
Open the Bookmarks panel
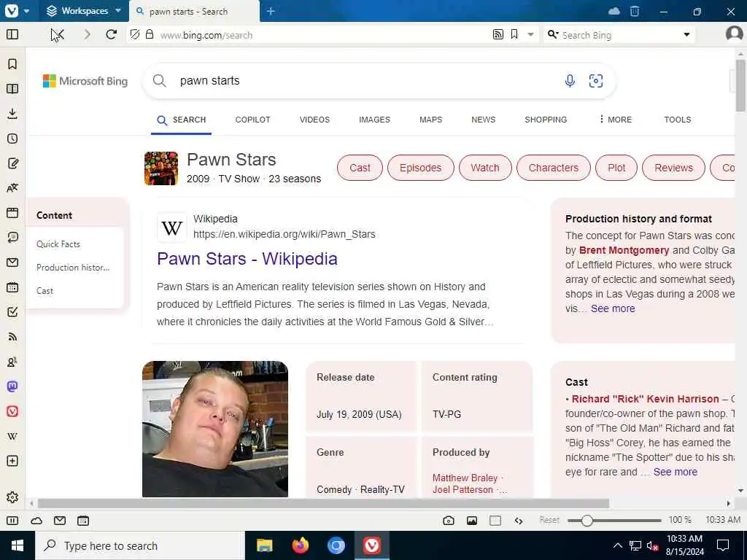[12, 64]
